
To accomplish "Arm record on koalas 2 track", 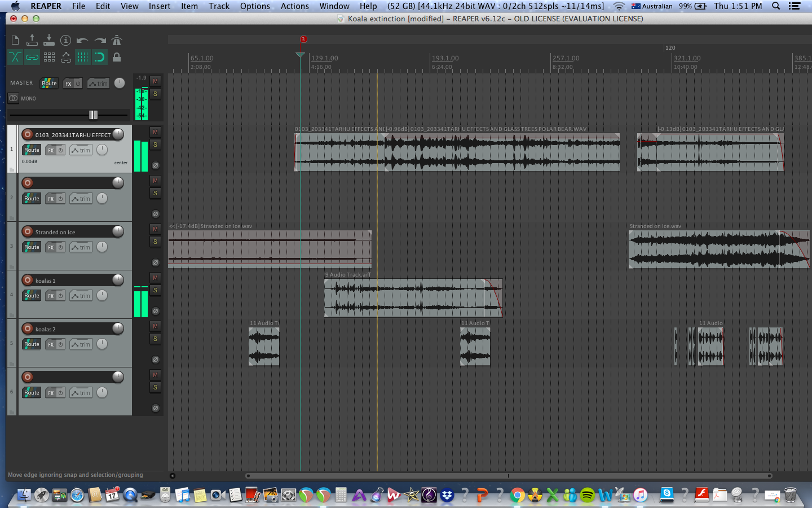I will 28,329.
